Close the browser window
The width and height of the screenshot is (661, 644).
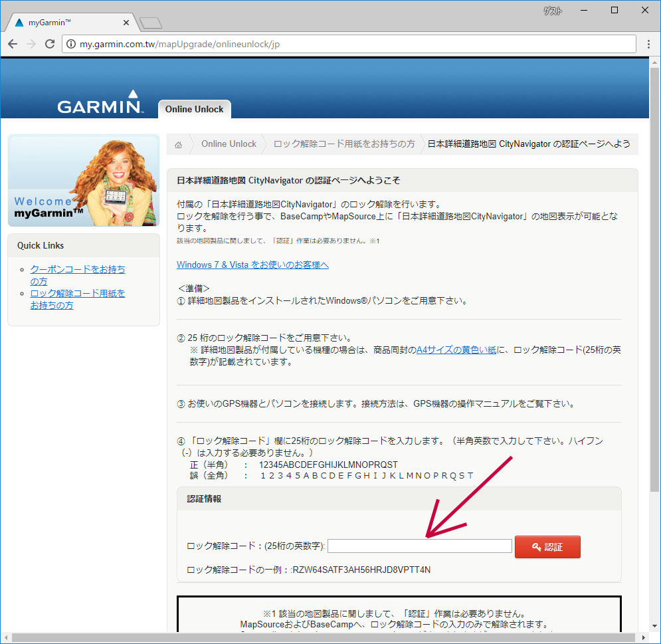pyautogui.click(x=645, y=11)
